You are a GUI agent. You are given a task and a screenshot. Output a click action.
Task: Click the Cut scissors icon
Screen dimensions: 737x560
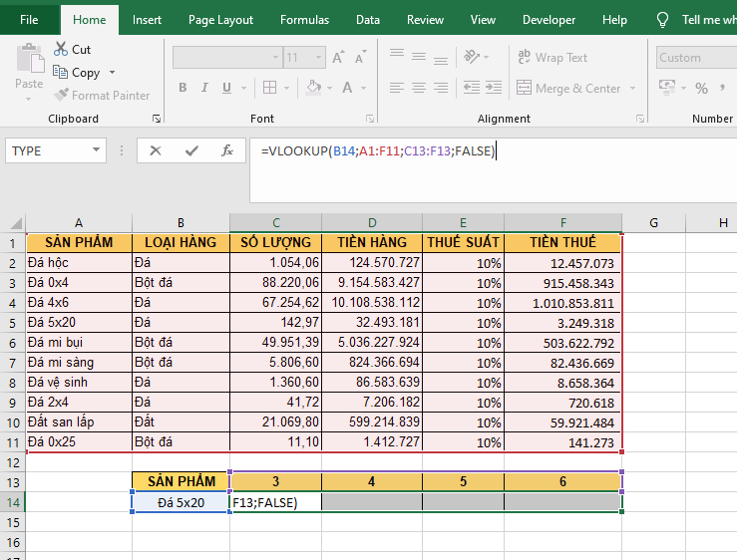click(x=61, y=49)
